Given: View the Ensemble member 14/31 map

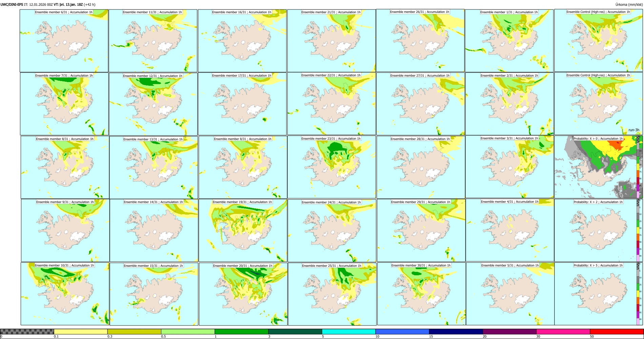Looking at the screenshot, I should 154,231.
